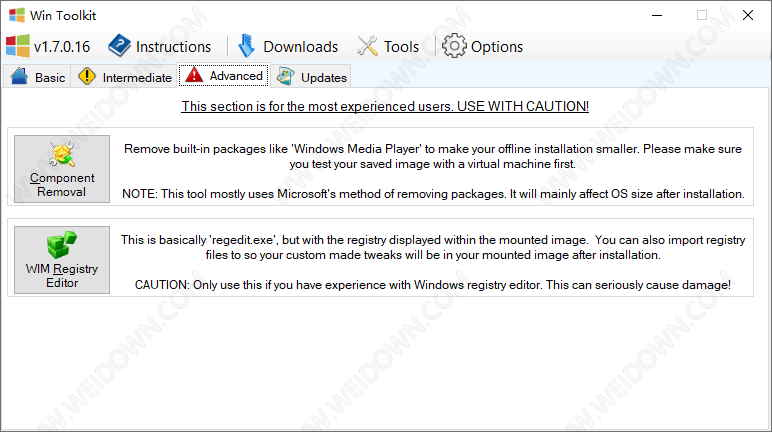Screen dimensions: 772x432
Task: Minimize the Win Toolkit window
Action: (x=657, y=15)
